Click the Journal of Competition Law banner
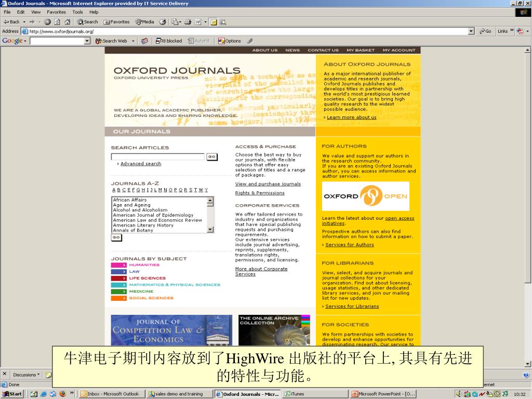 pyautogui.click(x=171, y=330)
